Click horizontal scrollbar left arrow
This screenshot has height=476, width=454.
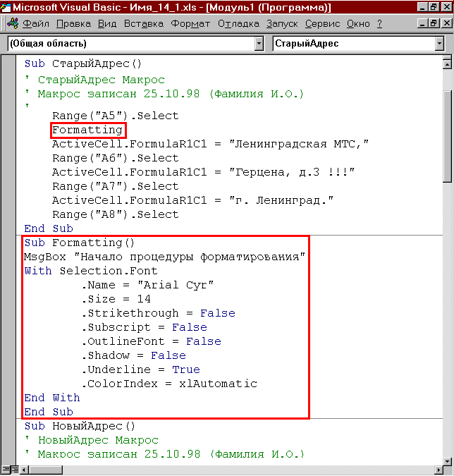(x=25, y=470)
